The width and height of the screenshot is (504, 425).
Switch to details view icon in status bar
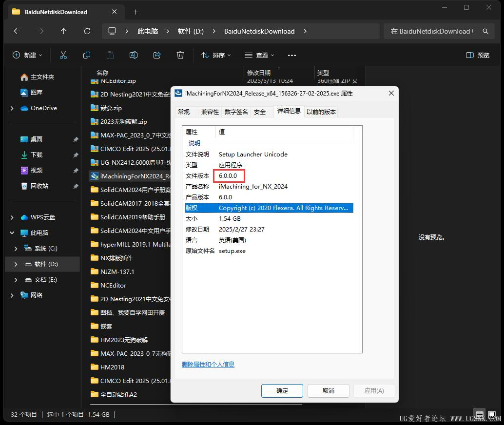click(480, 415)
